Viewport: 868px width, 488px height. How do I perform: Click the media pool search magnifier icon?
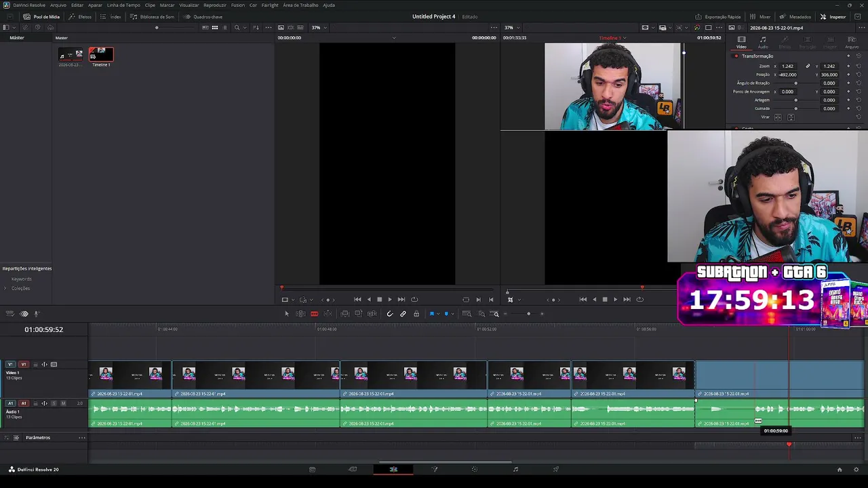[x=237, y=28]
